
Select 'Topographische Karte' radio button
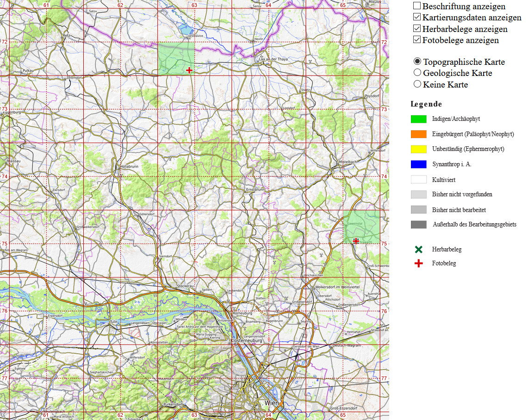pos(417,61)
